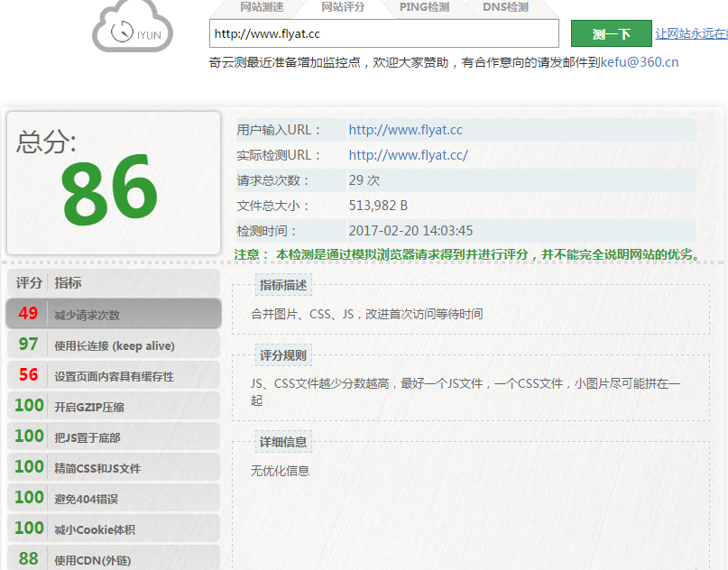Image resolution: width=728 pixels, height=570 pixels.
Task: Click the 合并图片、CSS、JS description text
Action: pos(367,314)
